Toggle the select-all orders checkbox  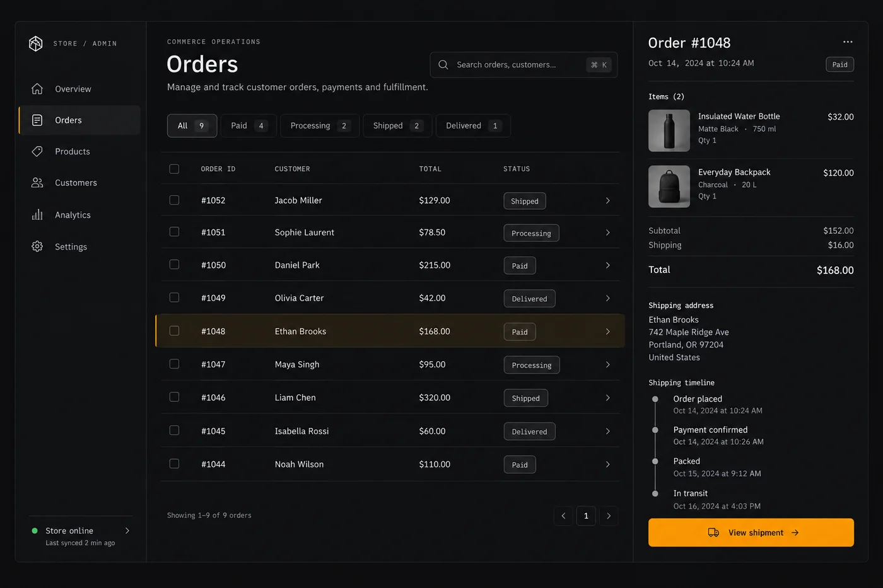[x=174, y=169]
